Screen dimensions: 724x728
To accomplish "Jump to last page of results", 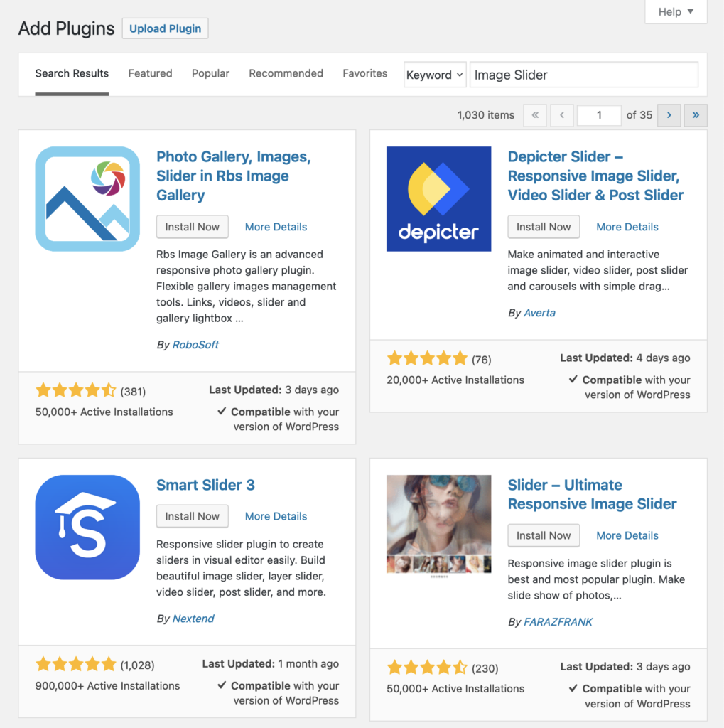I will coord(695,115).
